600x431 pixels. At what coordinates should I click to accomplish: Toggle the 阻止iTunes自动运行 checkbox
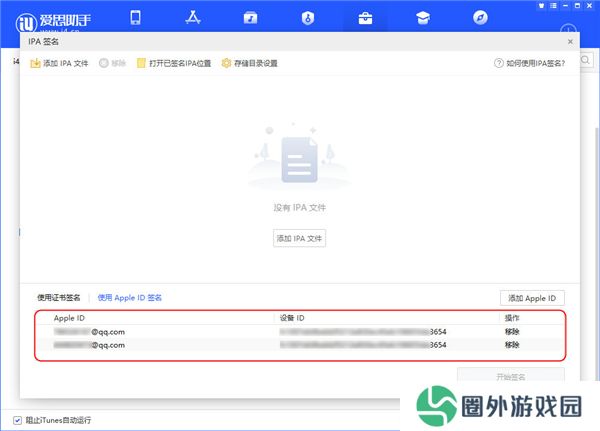[17, 420]
